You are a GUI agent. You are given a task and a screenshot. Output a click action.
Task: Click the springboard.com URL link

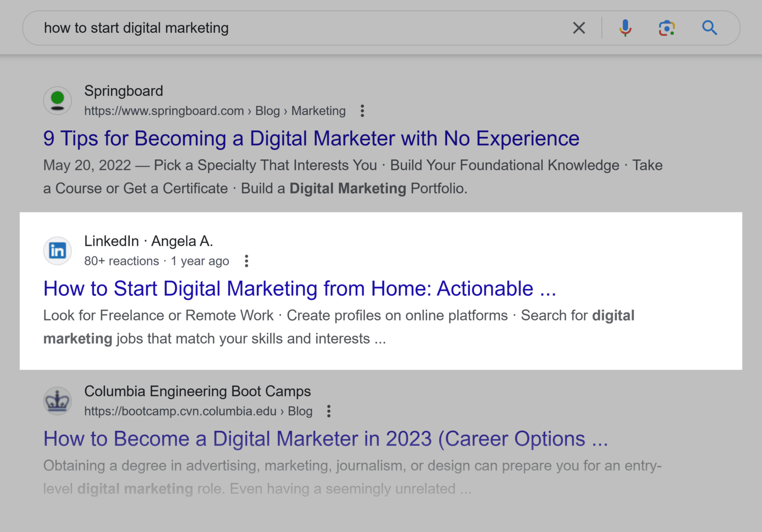(x=164, y=111)
